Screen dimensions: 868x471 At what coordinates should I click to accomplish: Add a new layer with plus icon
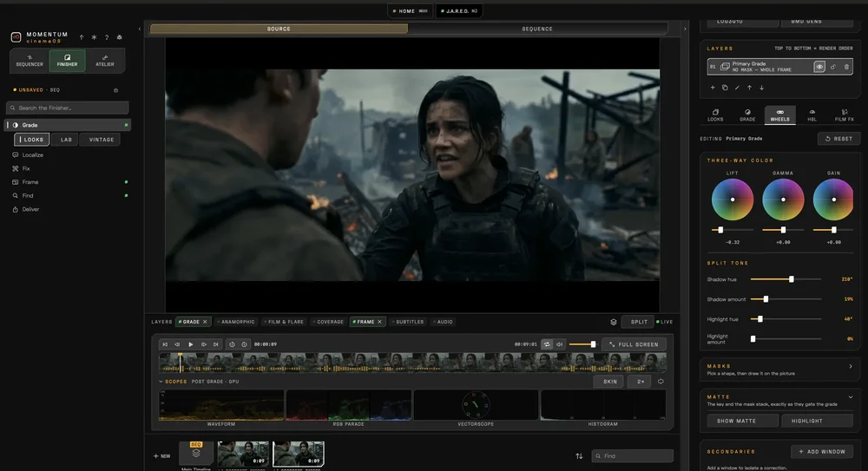pyautogui.click(x=713, y=88)
